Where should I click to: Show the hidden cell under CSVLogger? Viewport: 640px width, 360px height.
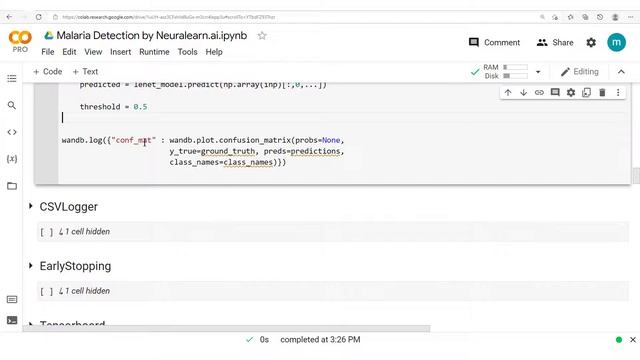(x=84, y=232)
